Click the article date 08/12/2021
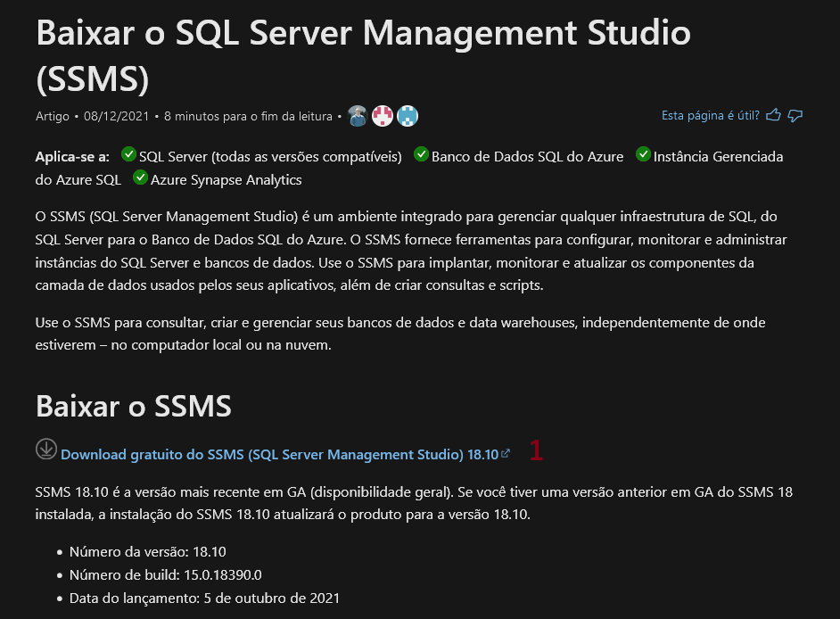The width and height of the screenshot is (840, 619). click(x=116, y=116)
